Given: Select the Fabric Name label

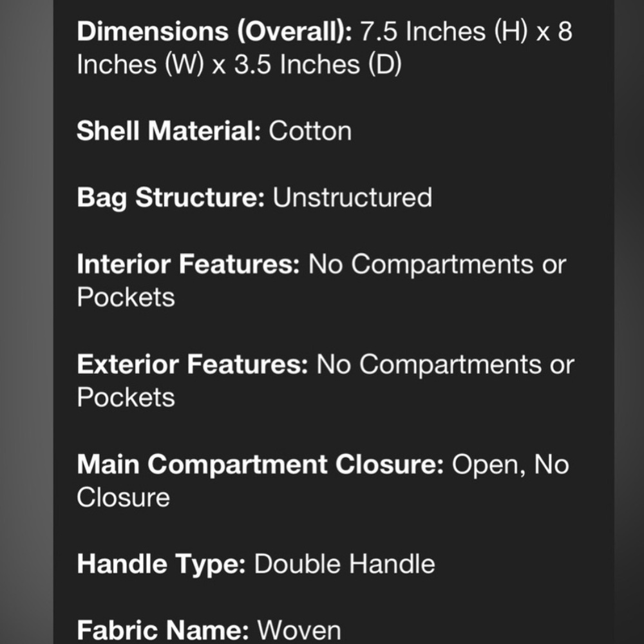Looking at the screenshot, I should (x=163, y=631).
